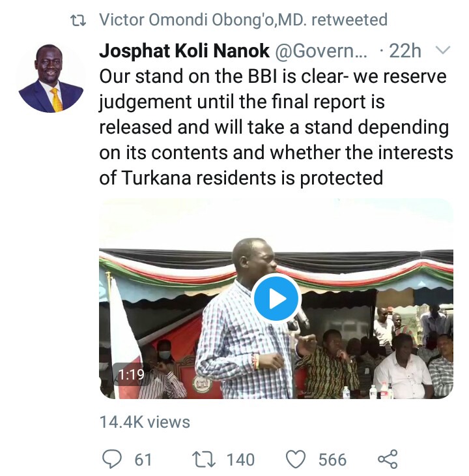This screenshot has height=476, width=469.
Task: Click the retweet indicator icon above the tweet
Action: 78,20
